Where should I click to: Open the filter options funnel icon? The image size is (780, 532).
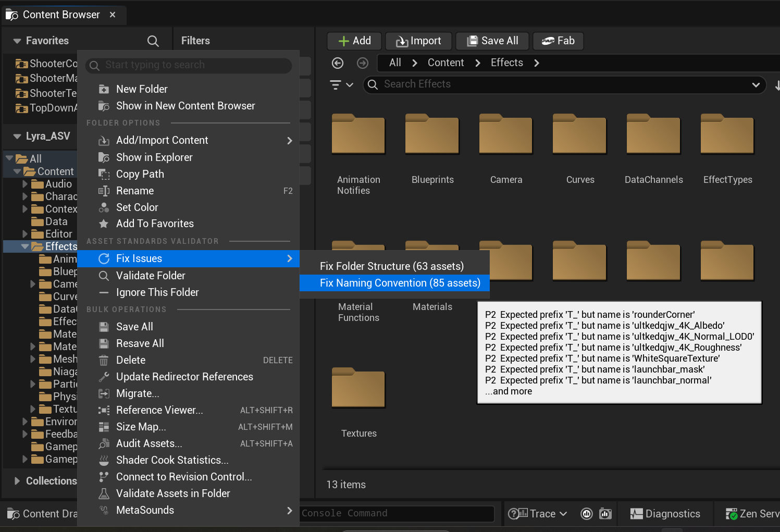(342, 84)
